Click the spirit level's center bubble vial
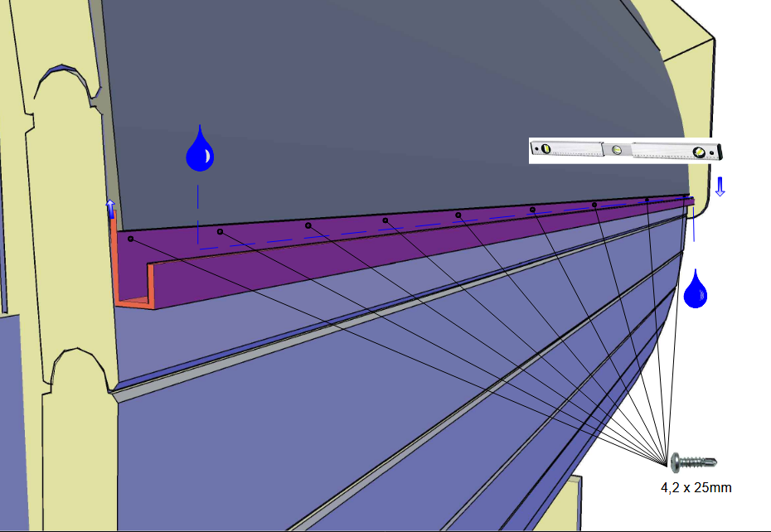Viewport: 771px width, 532px height. [615, 150]
